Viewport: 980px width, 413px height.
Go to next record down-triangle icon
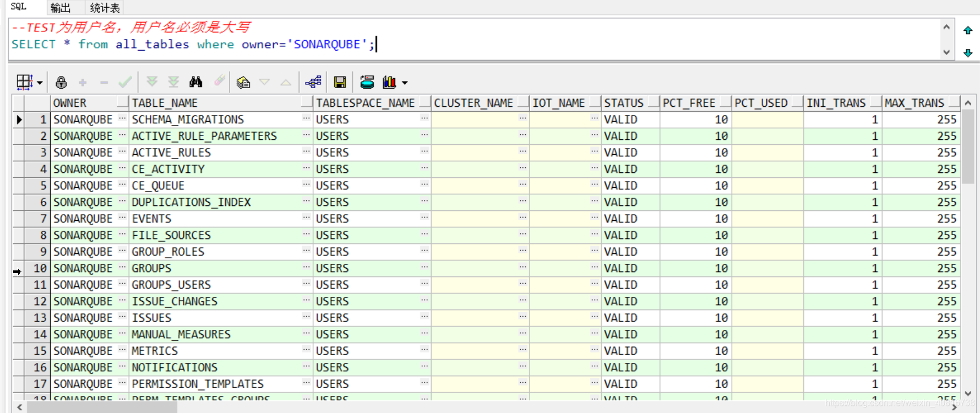pyautogui.click(x=264, y=83)
